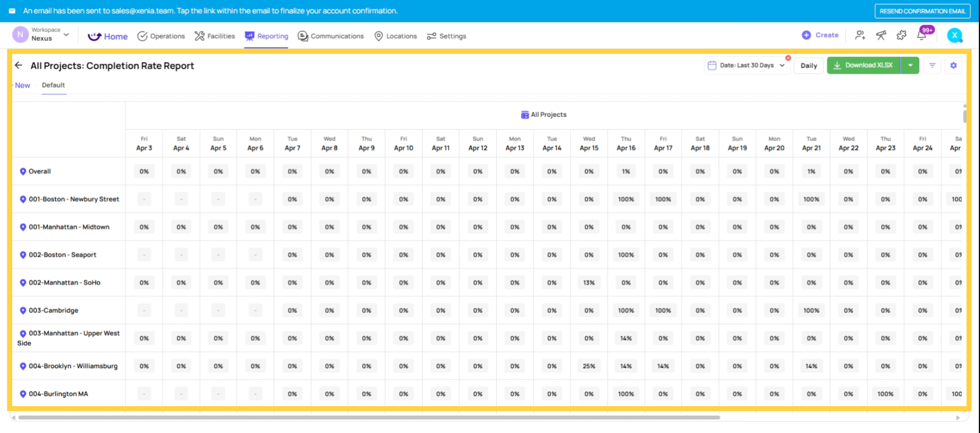
Task: Open the filter icon
Action: [932, 65]
